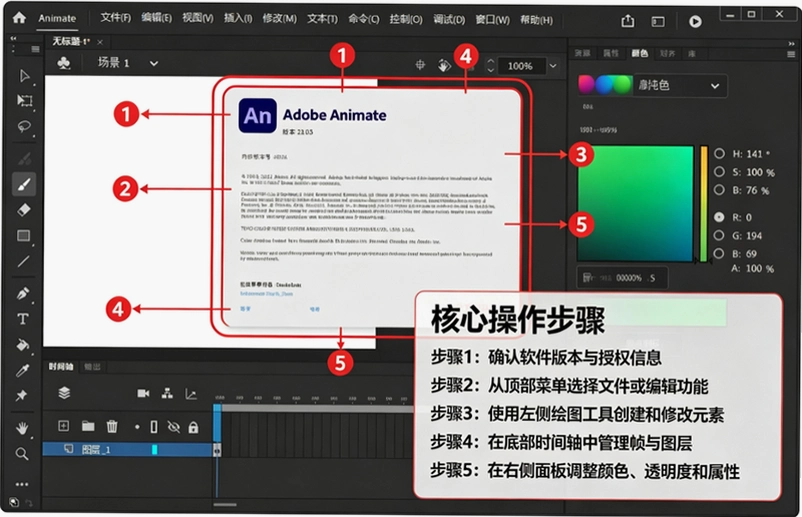Select the Rectangle tool
This screenshot has height=517, width=802.
[x=24, y=235]
